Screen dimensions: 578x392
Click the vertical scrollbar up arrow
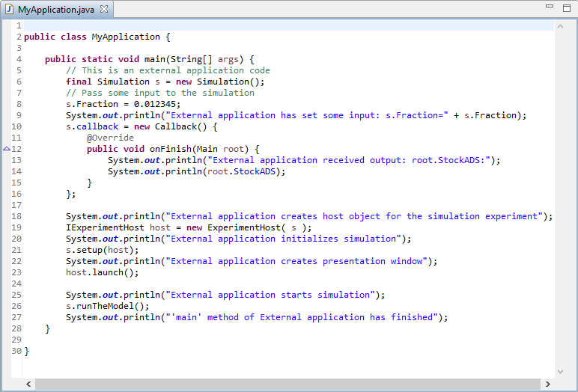(561, 25)
